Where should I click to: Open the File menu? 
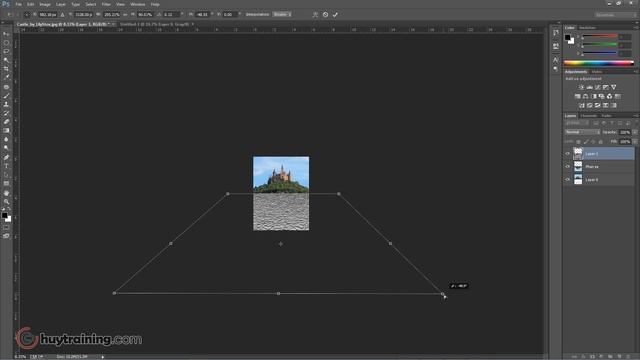click(x=19, y=4)
